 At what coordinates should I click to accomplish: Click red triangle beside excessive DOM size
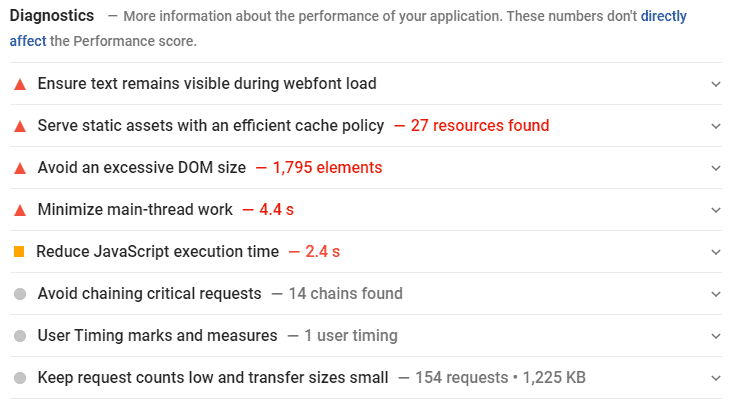coord(20,168)
